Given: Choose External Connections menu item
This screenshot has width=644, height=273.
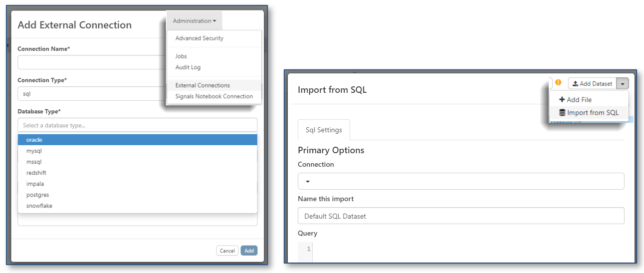Looking at the screenshot, I should pyautogui.click(x=202, y=85).
